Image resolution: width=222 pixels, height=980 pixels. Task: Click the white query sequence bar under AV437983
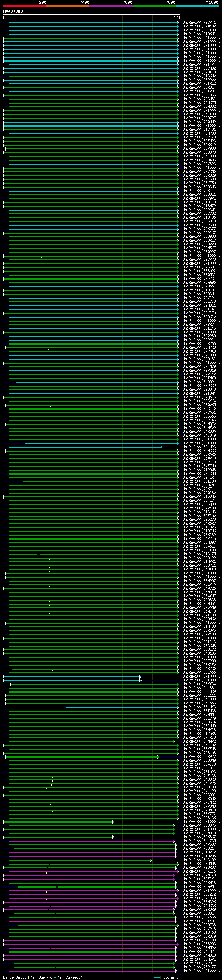click(92, 15)
